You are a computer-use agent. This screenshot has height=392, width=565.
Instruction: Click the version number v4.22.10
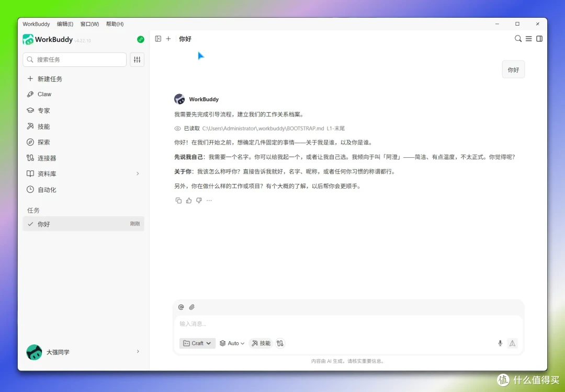83,41
